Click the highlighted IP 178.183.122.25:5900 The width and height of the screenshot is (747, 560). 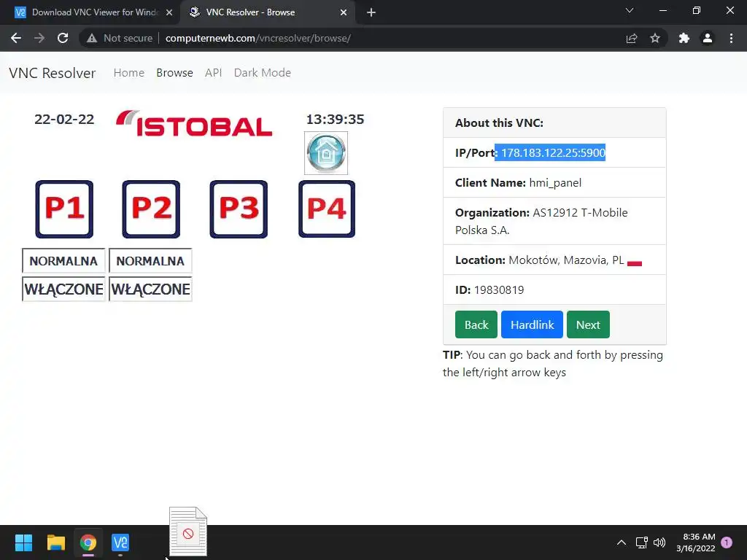pyautogui.click(x=553, y=153)
